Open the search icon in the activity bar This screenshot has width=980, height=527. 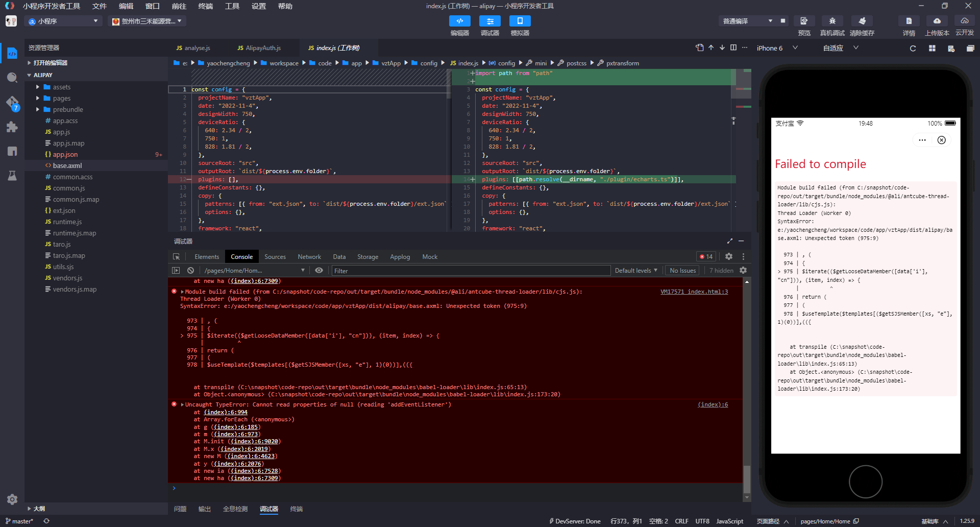[12, 78]
